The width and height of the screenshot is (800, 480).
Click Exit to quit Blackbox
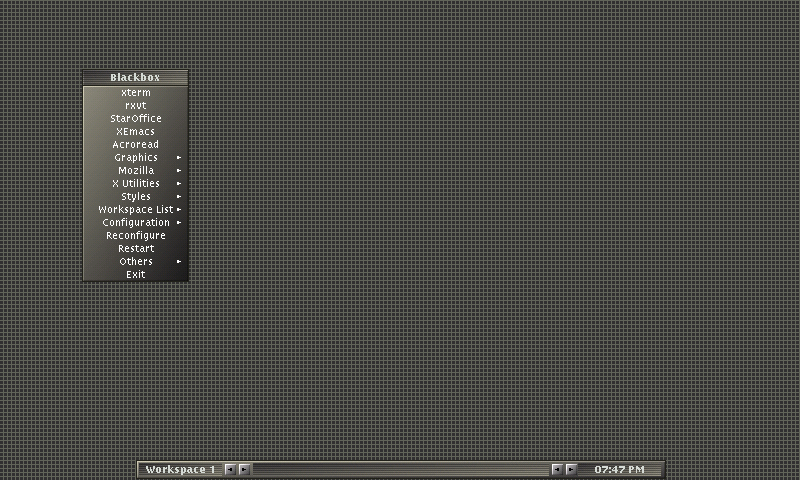[135, 275]
